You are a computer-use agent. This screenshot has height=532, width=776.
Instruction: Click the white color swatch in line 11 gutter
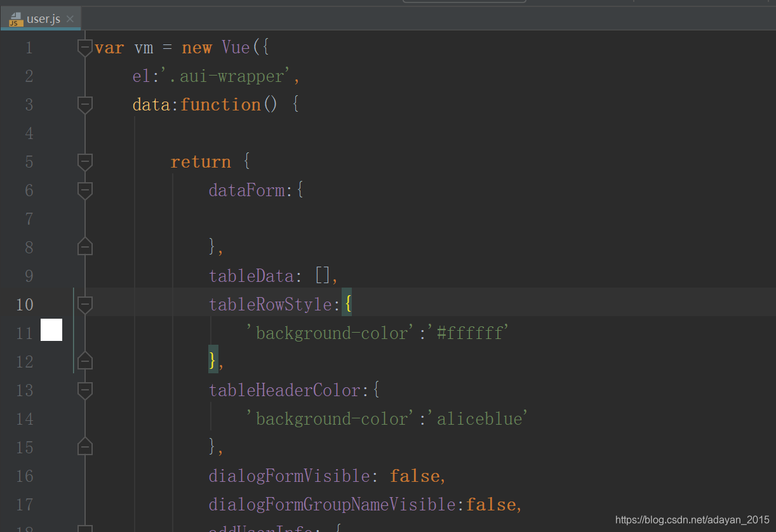[51, 330]
